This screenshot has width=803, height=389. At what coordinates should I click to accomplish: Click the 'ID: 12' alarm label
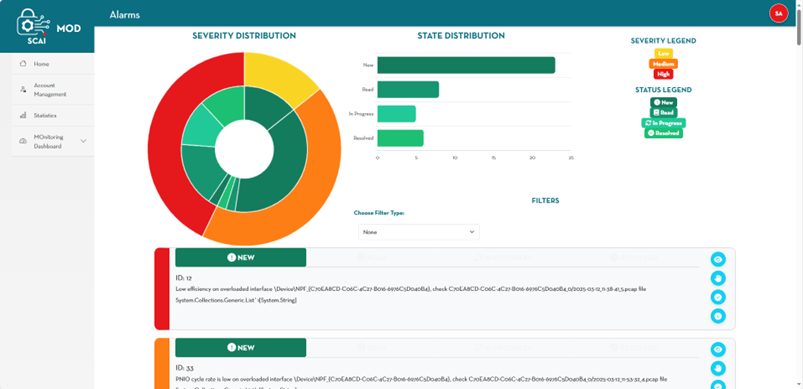(x=183, y=278)
